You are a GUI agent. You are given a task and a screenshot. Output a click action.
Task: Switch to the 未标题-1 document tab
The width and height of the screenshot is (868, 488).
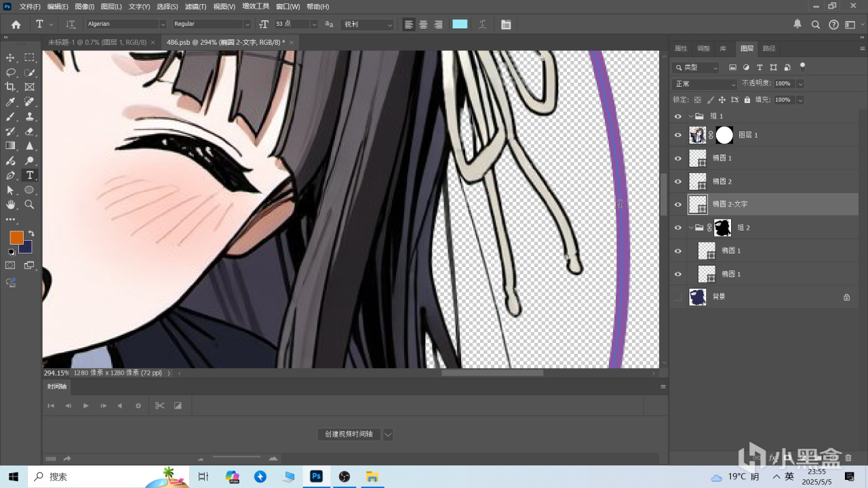[97, 42]
